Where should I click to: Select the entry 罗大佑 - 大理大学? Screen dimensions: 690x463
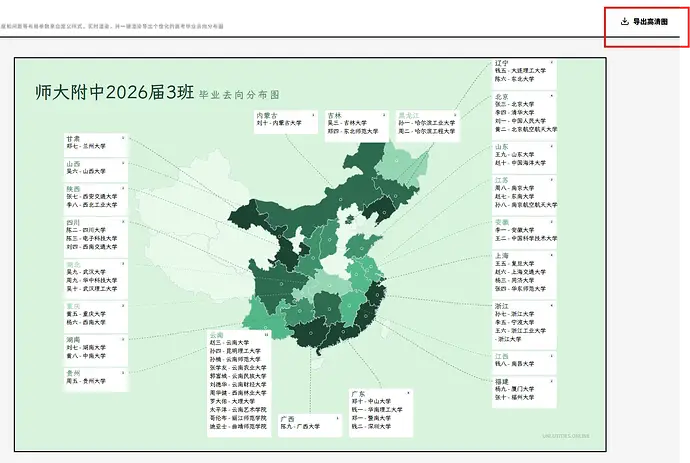tap(232, 401)
